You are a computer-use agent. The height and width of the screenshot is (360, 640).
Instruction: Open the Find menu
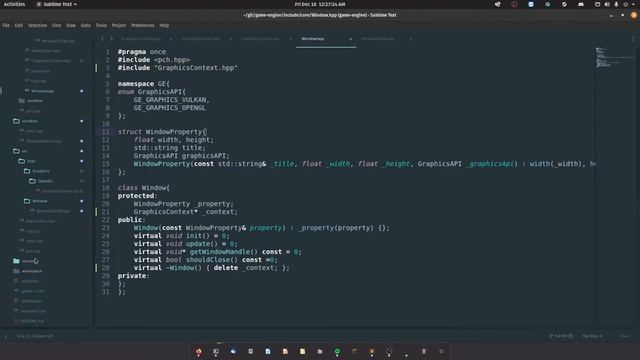(x=56, y=25)
